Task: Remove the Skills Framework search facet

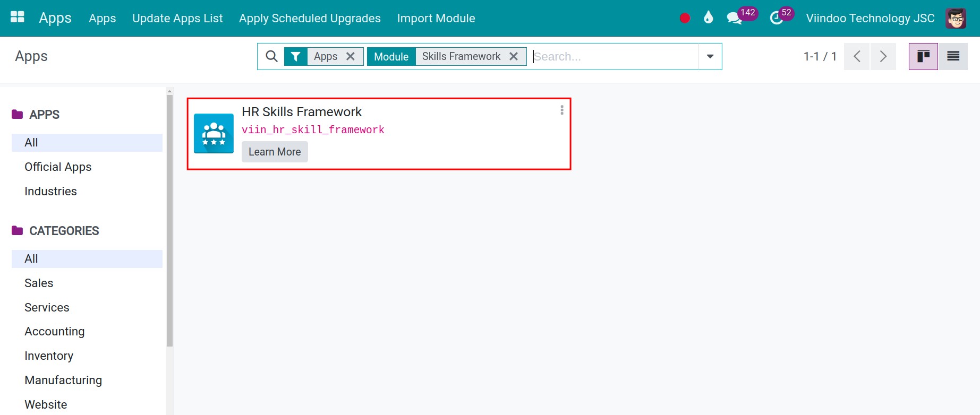Action: pyautogui.click(x=514, y=56)
